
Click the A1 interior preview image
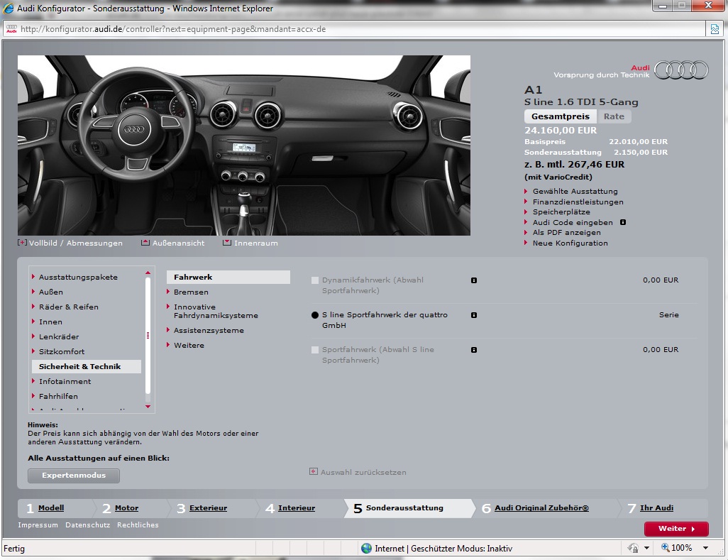244,146
